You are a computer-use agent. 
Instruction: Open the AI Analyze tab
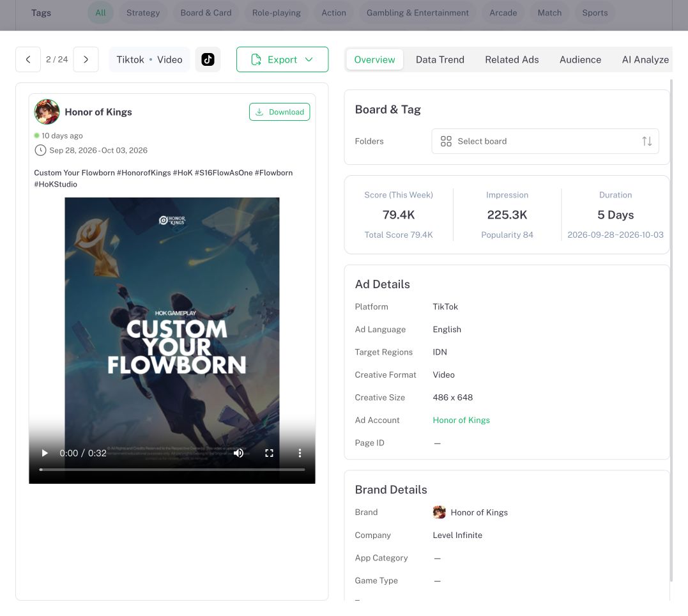[x=645, y=59]
